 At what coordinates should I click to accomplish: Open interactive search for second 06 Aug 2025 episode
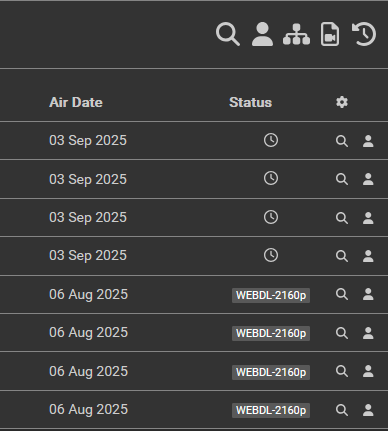point(368,333)
